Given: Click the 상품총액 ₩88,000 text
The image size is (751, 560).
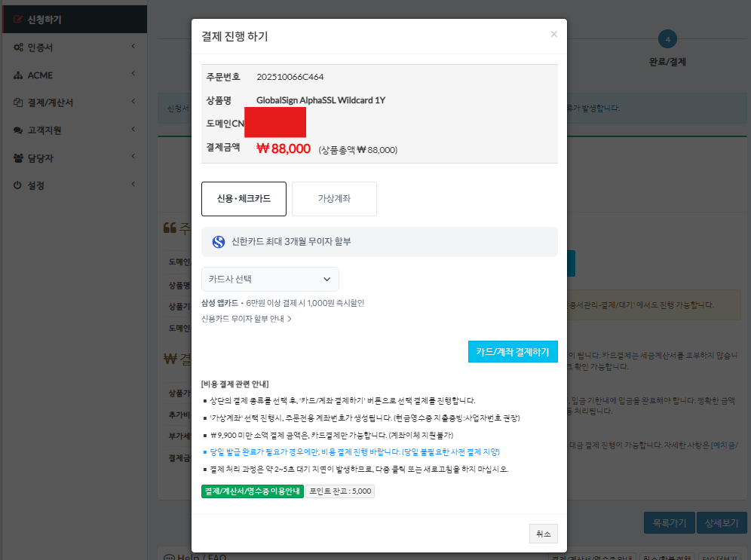Looking at the screenshot, I should [357, 150].
